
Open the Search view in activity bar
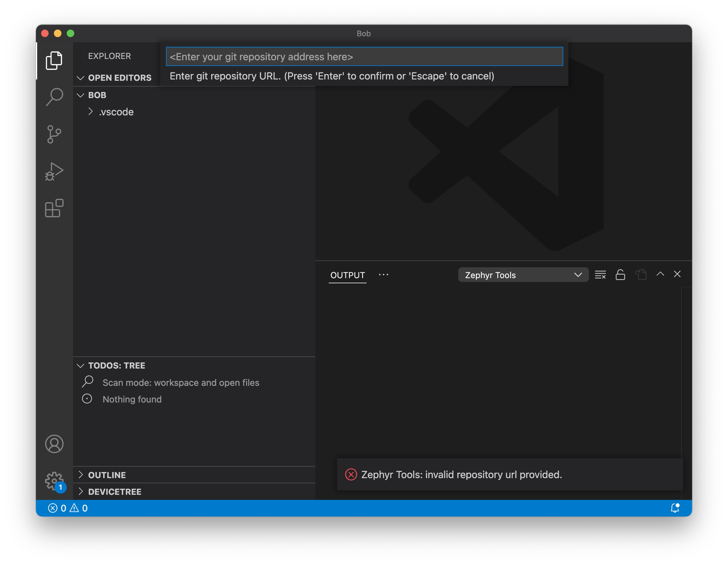54,97
